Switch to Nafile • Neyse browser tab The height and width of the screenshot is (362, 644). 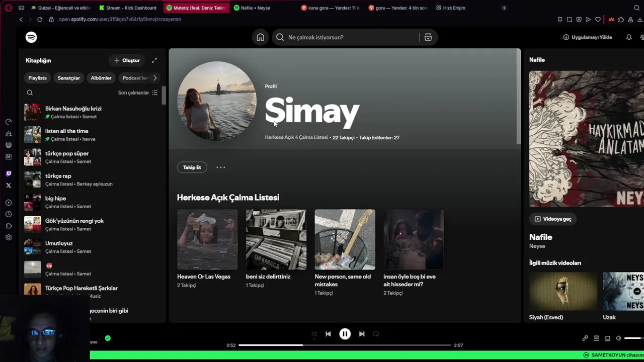pos(262,8)
